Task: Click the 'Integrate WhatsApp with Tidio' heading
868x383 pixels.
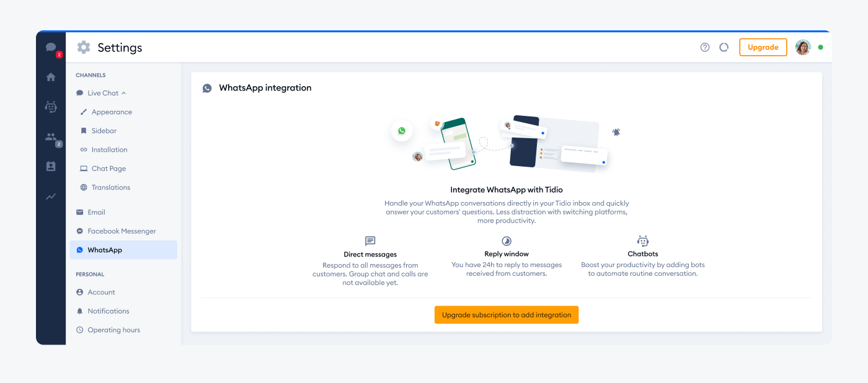Action: [x=507, y=190]
